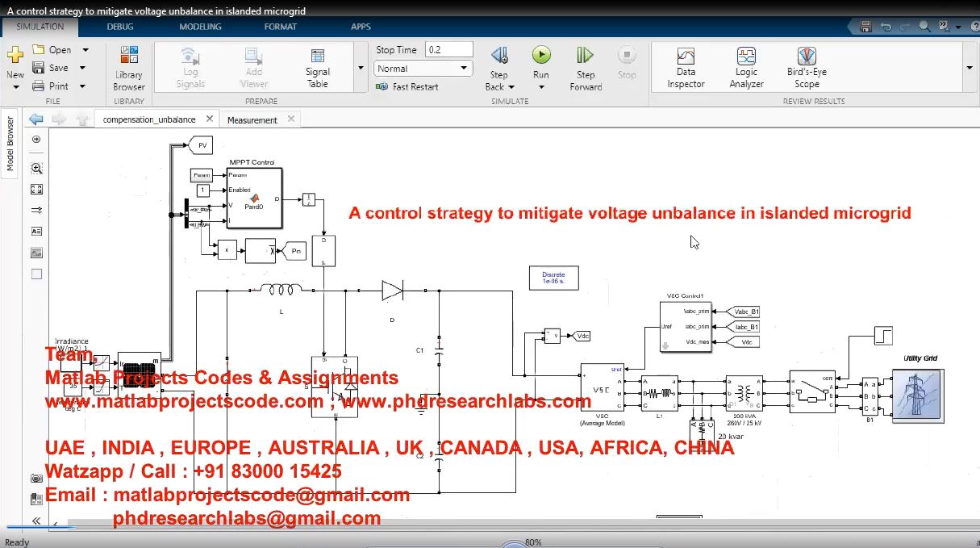This screenshot has height=548, width=980.
Task: Select the VSC Control1 block
Action: (x=686, y=327)
